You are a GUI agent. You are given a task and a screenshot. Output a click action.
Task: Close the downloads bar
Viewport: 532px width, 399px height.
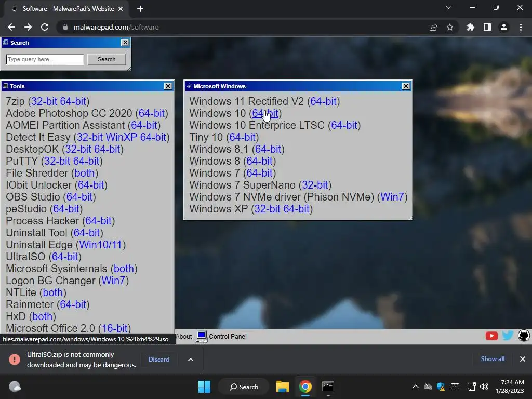tap(523, 359)
